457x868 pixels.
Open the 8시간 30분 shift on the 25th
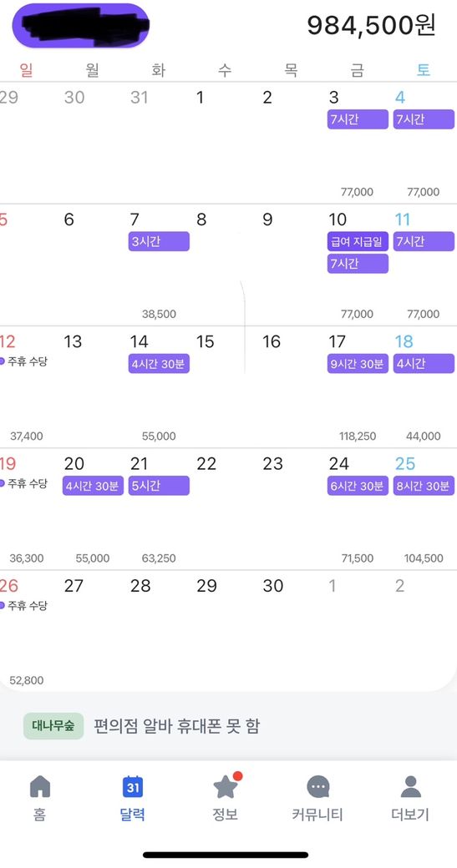424,486
